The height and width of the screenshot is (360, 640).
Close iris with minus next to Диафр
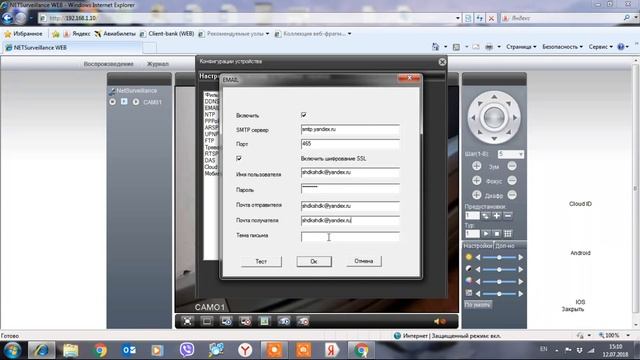tap(512, 195)
